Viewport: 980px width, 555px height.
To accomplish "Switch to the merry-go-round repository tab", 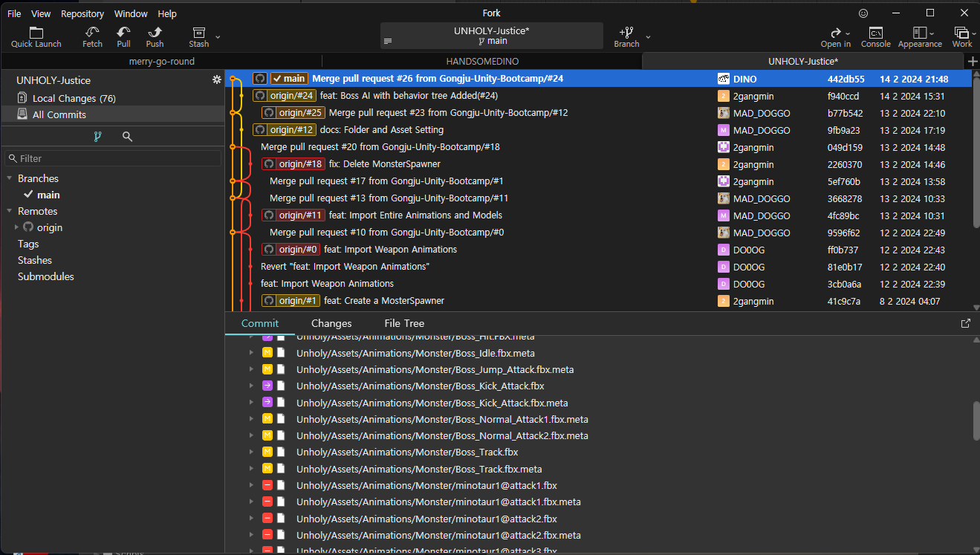I will tap(161, 61).
